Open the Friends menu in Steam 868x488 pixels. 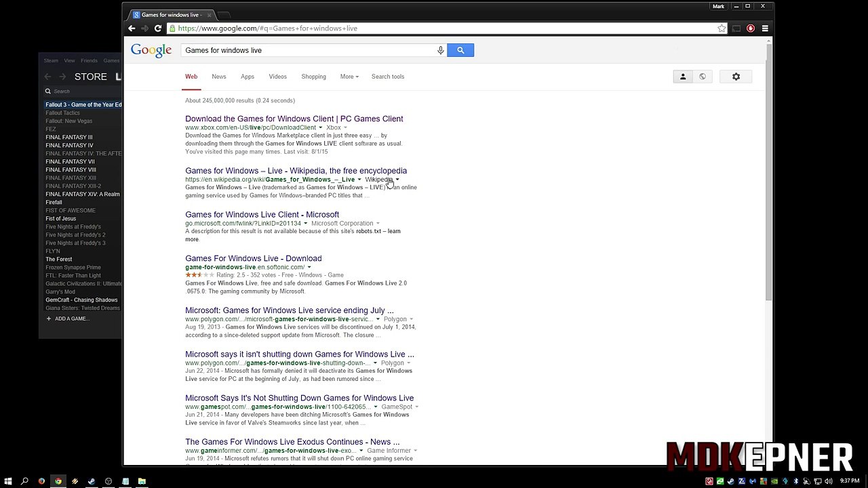point(89,60)
